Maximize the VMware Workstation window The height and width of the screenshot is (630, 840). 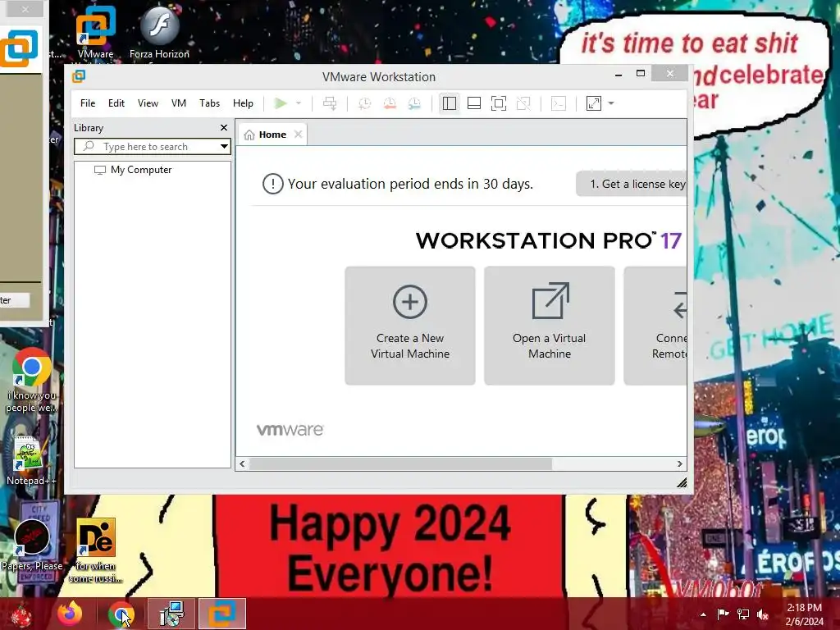(x=641, y=73)
